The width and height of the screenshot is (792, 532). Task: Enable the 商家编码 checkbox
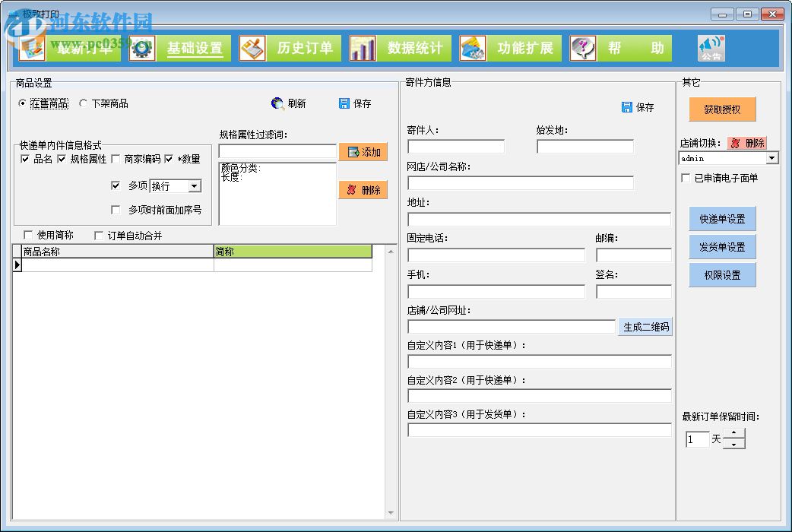[116, 159]
